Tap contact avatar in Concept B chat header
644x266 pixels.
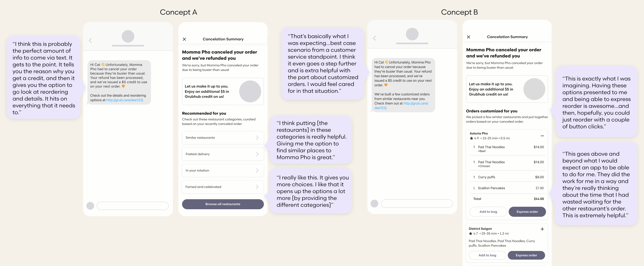point(412,34)
